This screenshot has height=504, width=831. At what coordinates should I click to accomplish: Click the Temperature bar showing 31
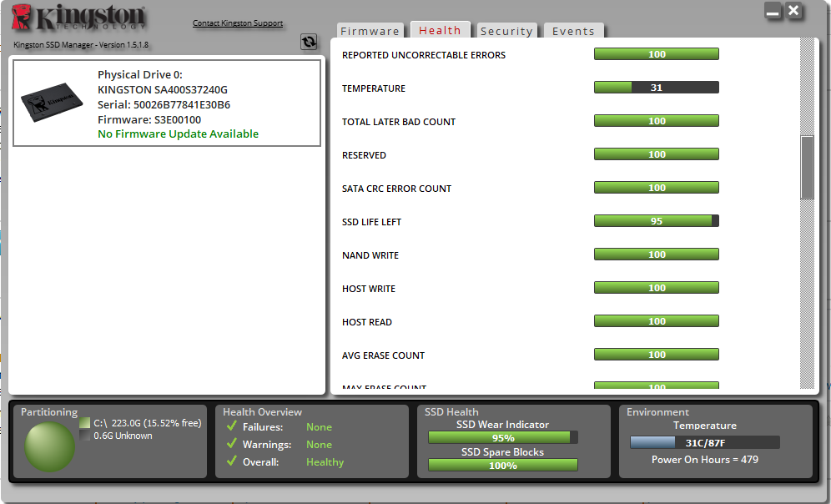click(x=656, y=88)
